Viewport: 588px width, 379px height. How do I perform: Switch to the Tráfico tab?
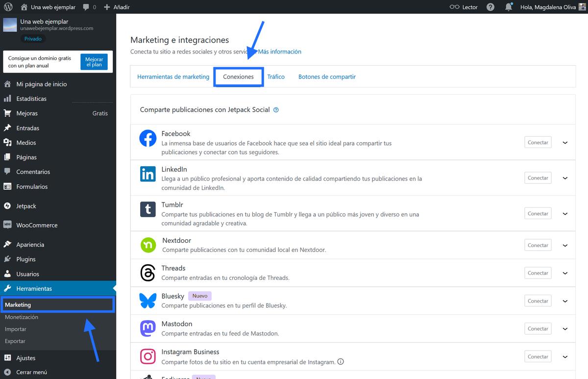276,76
